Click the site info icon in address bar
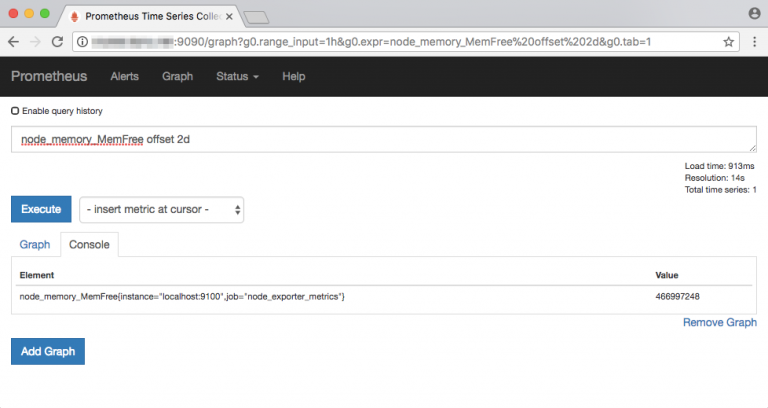The image size is (768, 408). (x=83, y=41)
